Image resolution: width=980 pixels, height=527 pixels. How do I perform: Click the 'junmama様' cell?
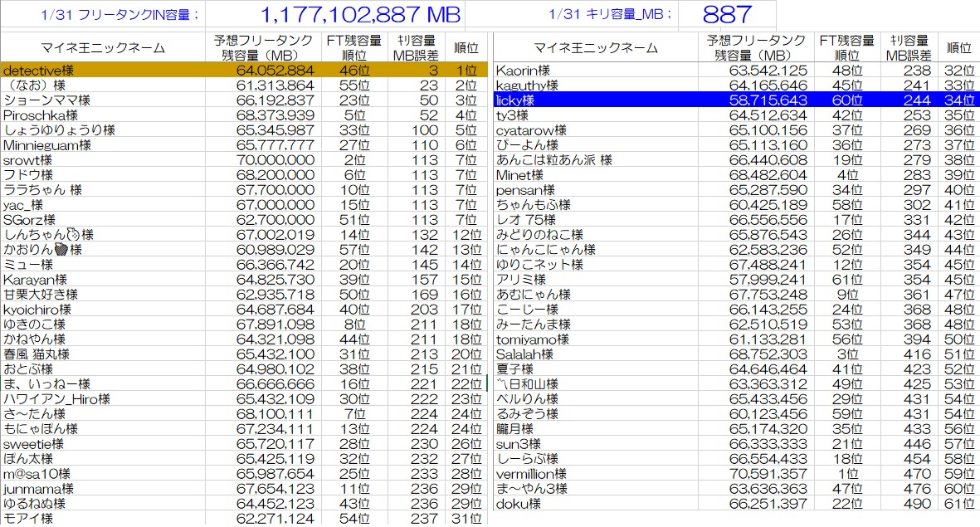(x=103, y=489)
